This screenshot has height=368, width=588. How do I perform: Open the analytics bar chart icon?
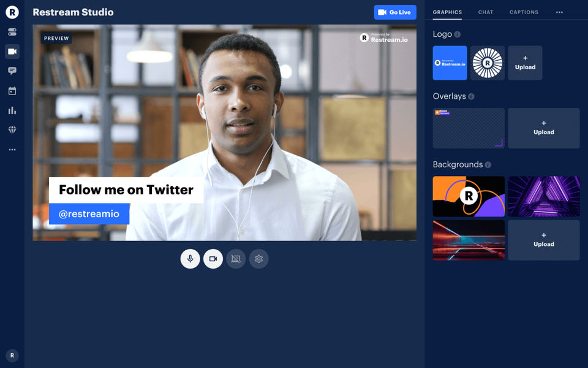[12, 110]
